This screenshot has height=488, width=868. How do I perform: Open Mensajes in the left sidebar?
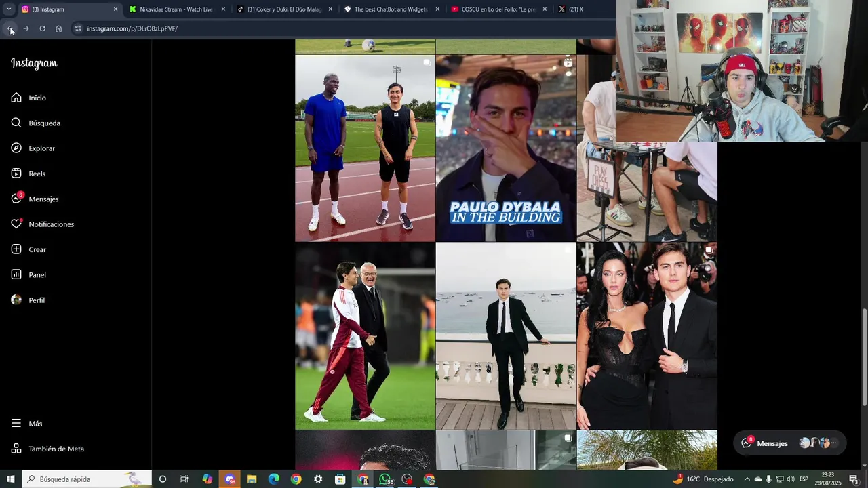(35, 199)
